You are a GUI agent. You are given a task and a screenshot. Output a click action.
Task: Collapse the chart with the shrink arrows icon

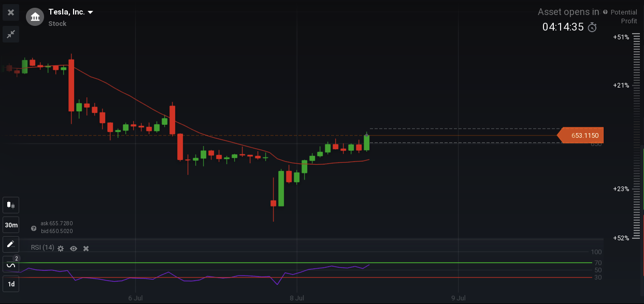coord(11,34)
